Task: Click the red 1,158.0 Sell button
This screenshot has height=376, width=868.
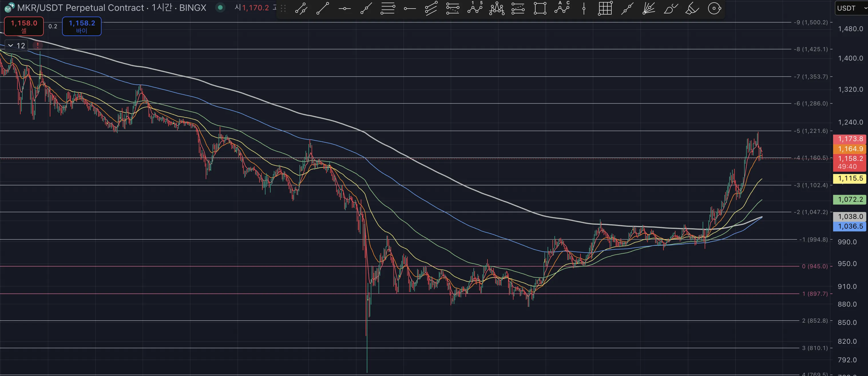Action: (x=23, y=26)
